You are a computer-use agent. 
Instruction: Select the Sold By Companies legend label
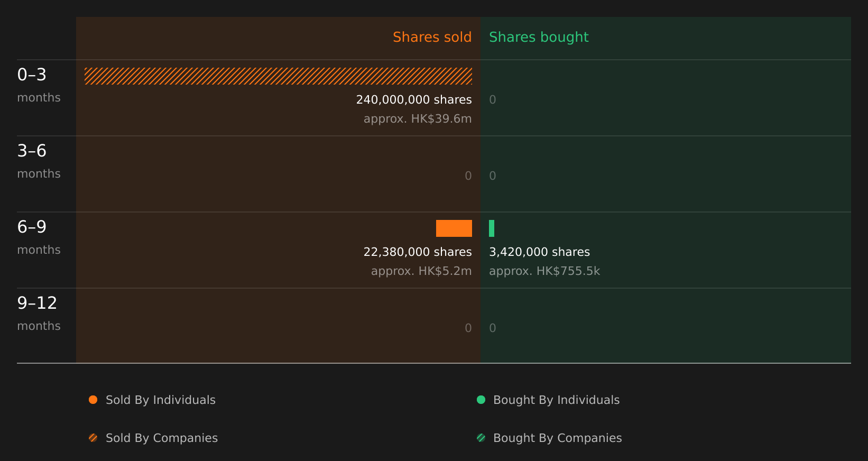coord(162,438)
